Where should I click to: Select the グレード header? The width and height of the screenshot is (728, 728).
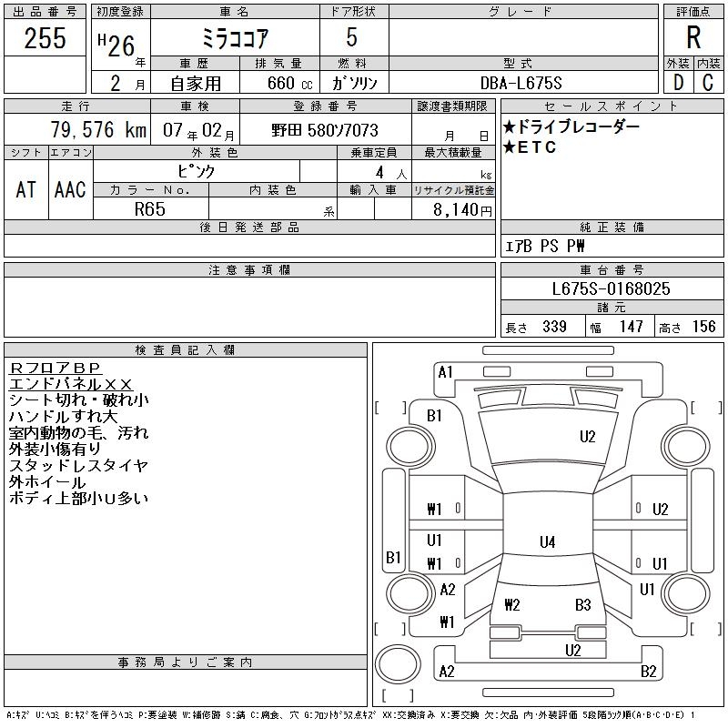(523, 12)
